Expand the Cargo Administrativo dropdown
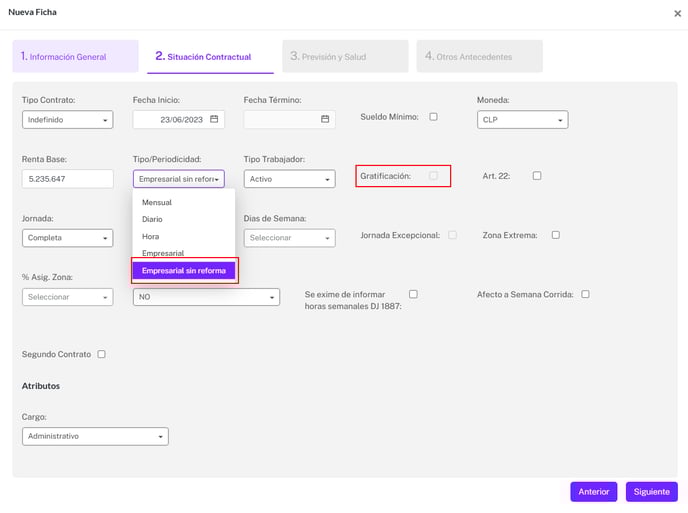Image resolution: width=688 pixels, height=513 pixels. click(x=95, y=436)
